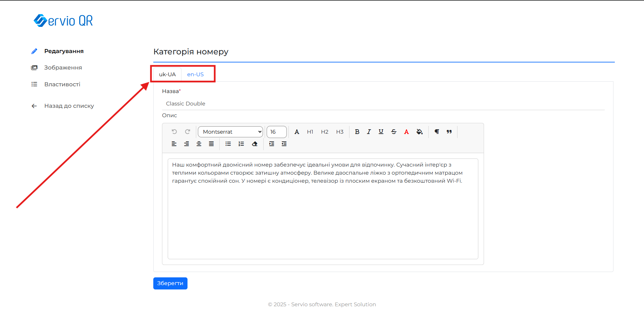Apply strikethrough to text

[394, 132]
